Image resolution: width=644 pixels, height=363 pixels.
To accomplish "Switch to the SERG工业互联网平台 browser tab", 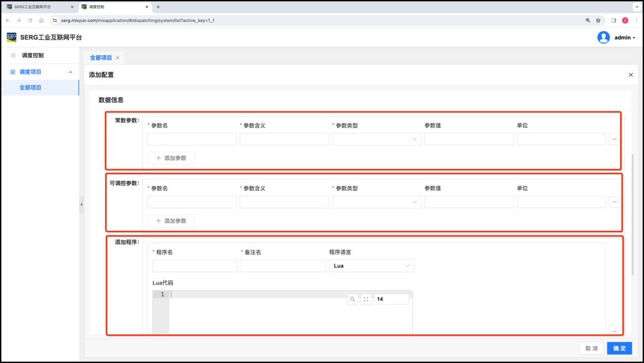I will point(36,7).
